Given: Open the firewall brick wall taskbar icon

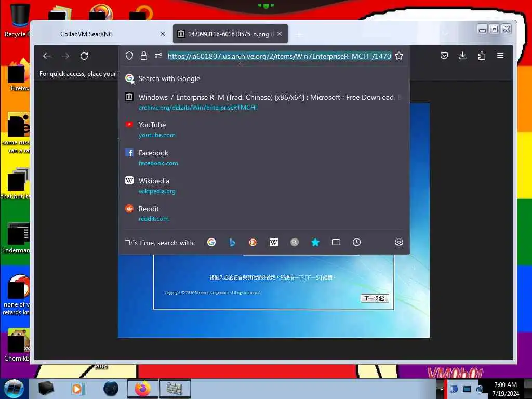Looking at the screenshot, I should [x=175, y=389].
